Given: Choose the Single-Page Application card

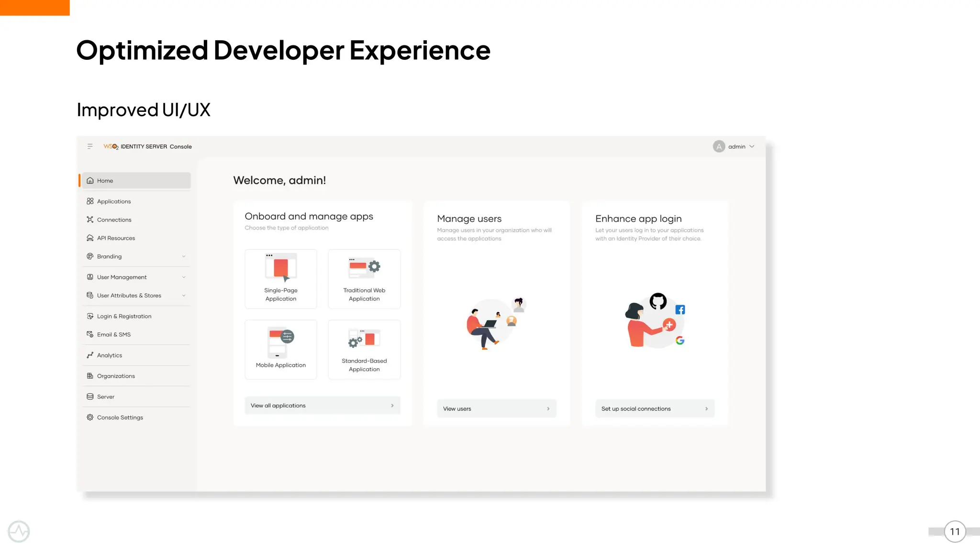Looking at the screenshot, I should coord(281,279).
